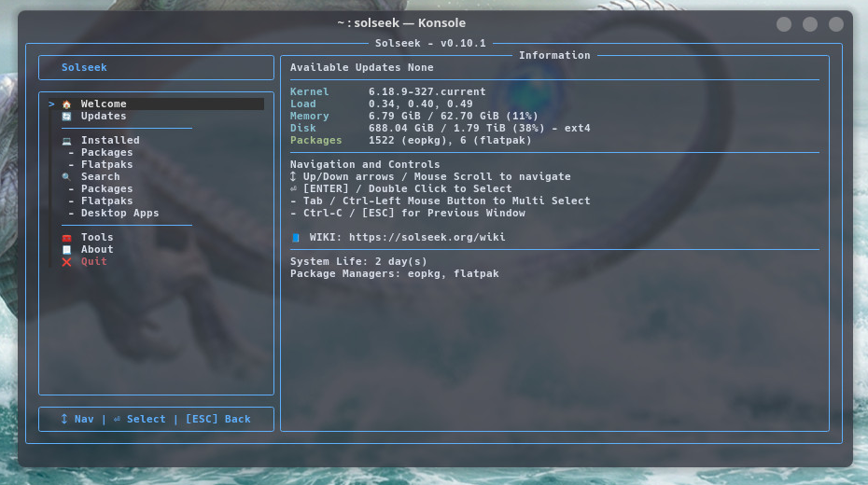The image size is (868, 485).
Task: Open the Updates menu entry
Action: coord(104,117)
